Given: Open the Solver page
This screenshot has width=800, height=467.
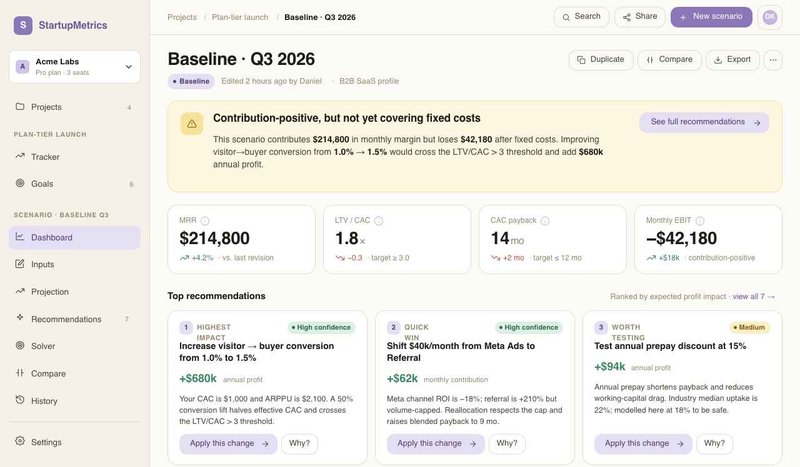Looking at the screenshot, I should (74, 346).
